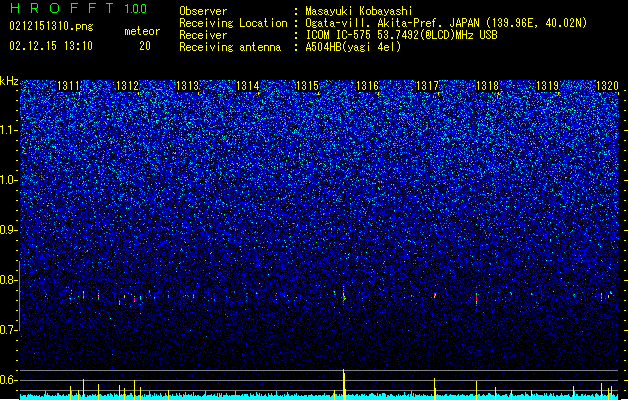Click the Receiving Location label
Viewport: 629px width, 400px height.
pos(233,23)
